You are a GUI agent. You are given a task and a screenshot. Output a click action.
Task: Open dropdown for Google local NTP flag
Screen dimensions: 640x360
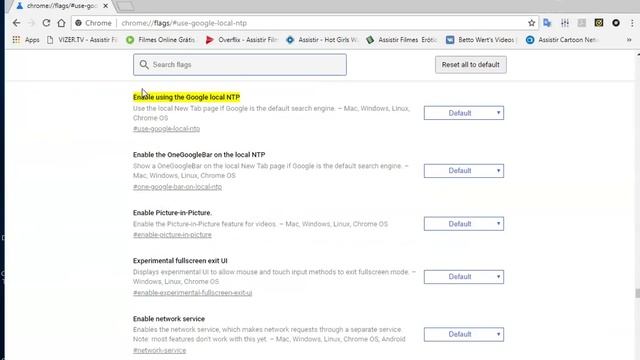[464, 113]
